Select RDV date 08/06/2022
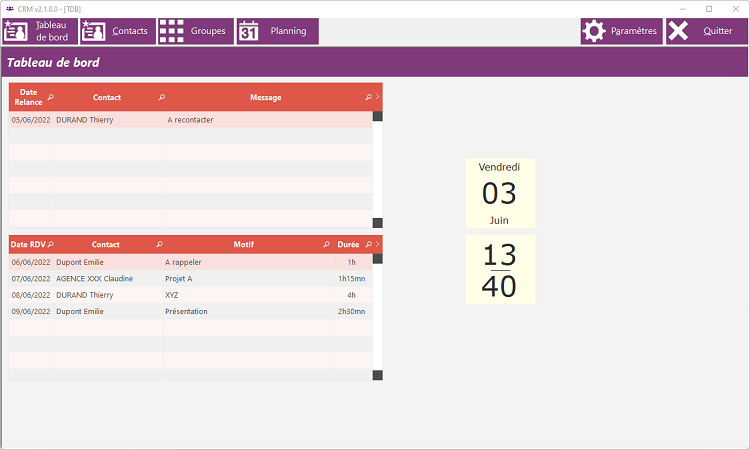 (x=31, y=295)
